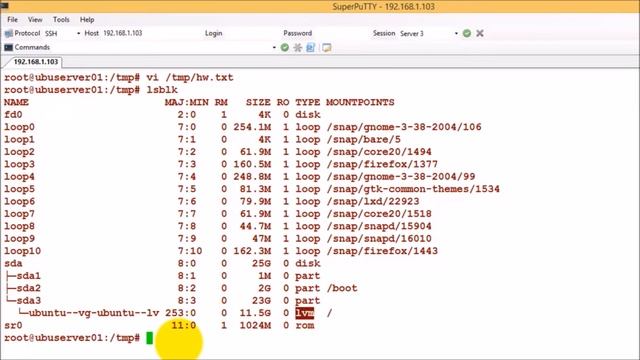Click '/snap/bare/5' mountpoint

click(363, 140)
